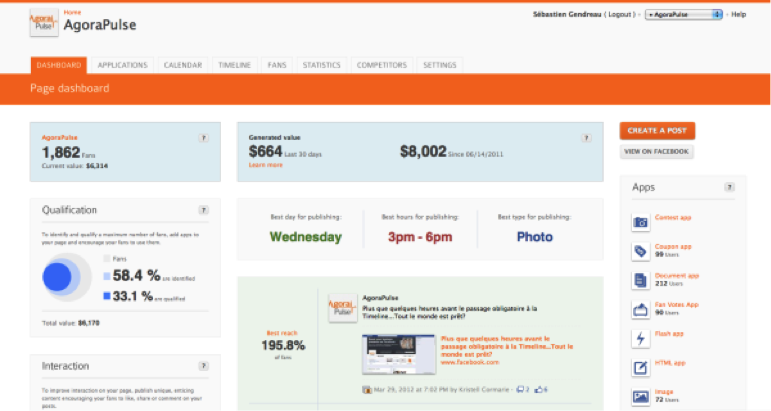Open the Fan Votes App link
Screen dimensions: 771x411
pos(677,304)
